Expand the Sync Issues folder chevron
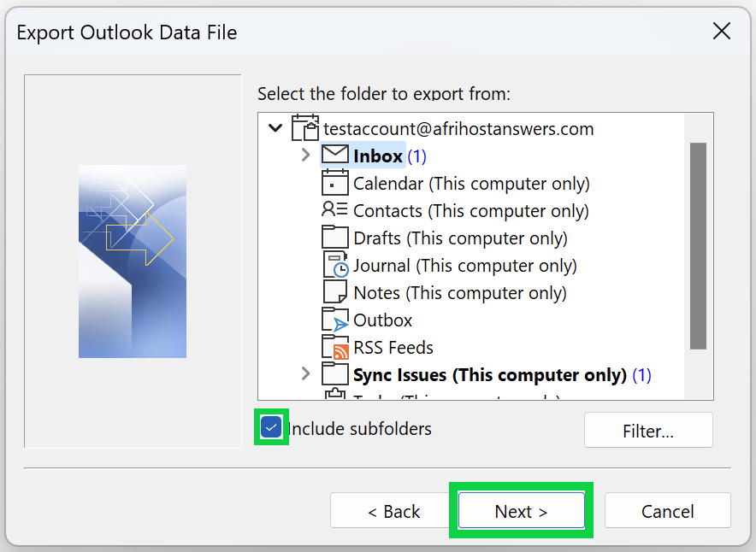Viewport: 756px width, 552px height. pos(305,374)
